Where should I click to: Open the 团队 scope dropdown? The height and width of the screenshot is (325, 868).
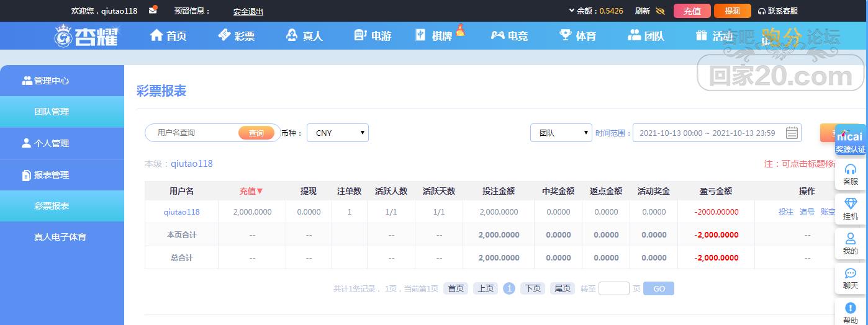pos(561,133)
